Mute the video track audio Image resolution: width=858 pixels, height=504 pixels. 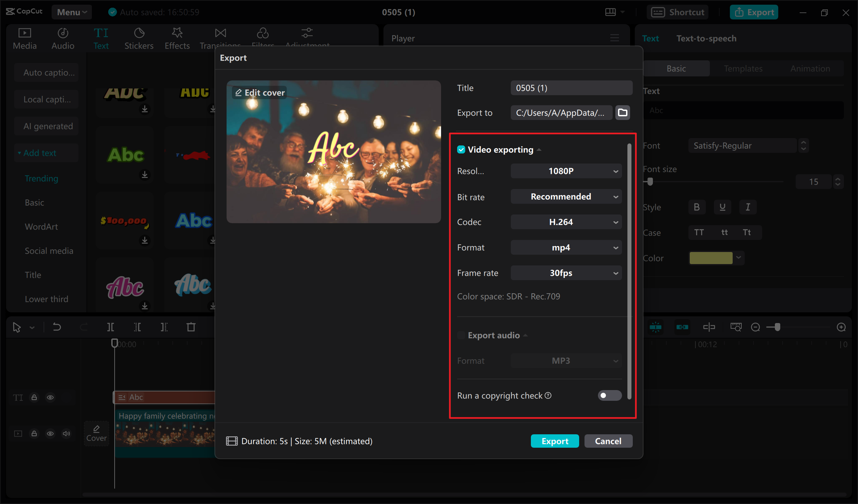(66, 434)
